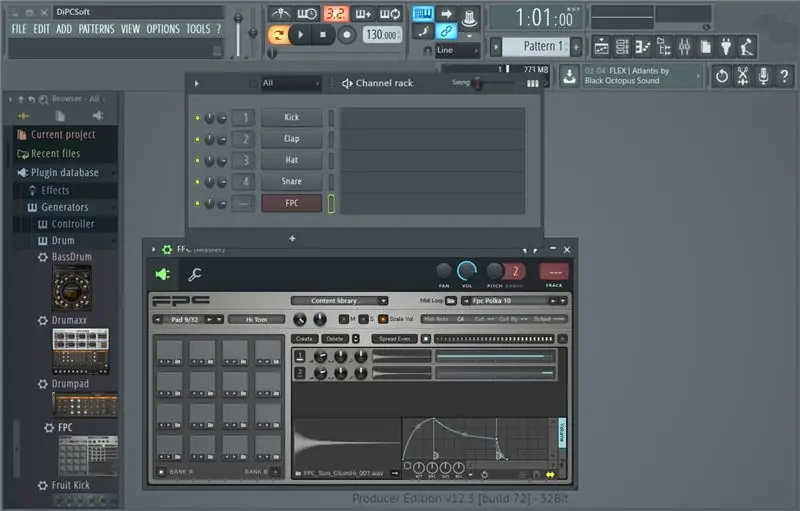Mute the FPC channel with its green LED

[x=197, y=203]
